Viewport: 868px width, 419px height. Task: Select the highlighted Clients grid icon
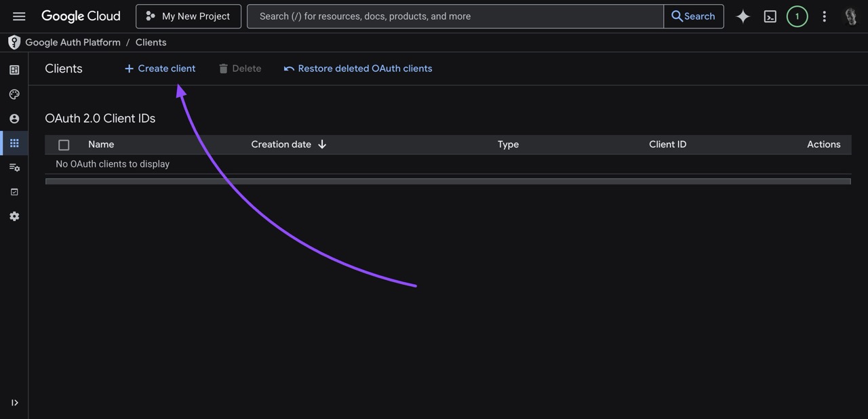click(x=14, y=142)
